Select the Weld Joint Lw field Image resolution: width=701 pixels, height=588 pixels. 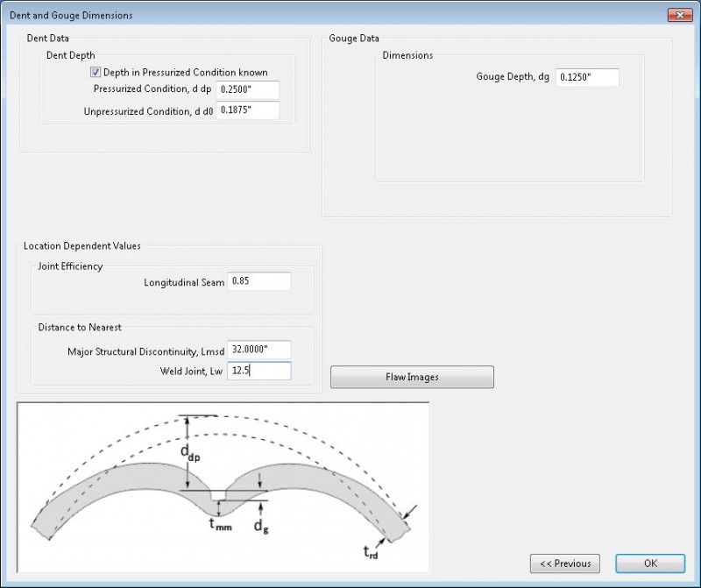pos(258,371)
